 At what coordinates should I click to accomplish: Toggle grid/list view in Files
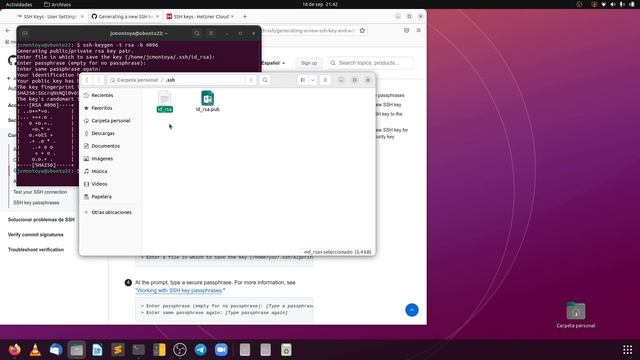303,80
